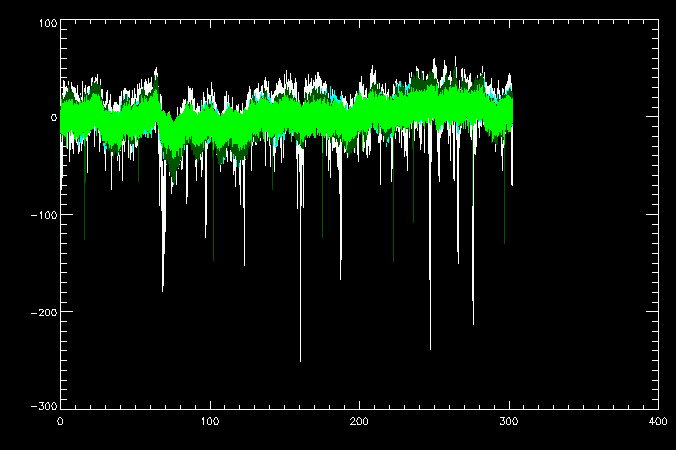
Task: Click the x-axis label 200
Action: 359,422
